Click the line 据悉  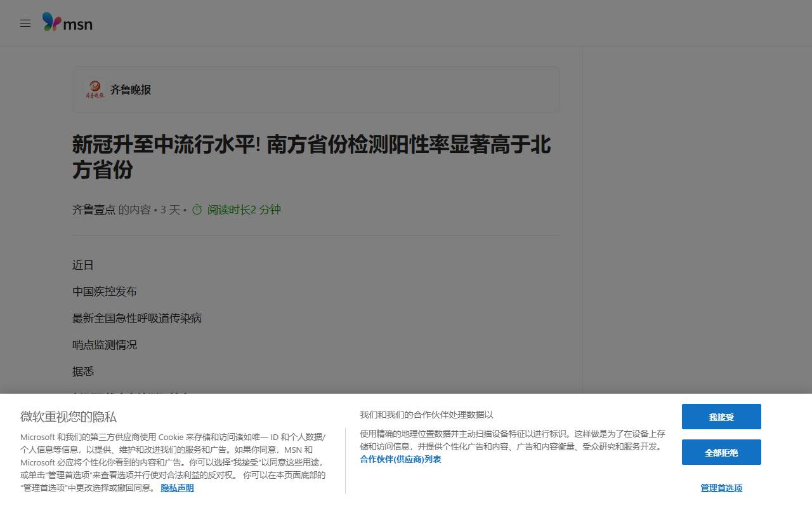83,371
